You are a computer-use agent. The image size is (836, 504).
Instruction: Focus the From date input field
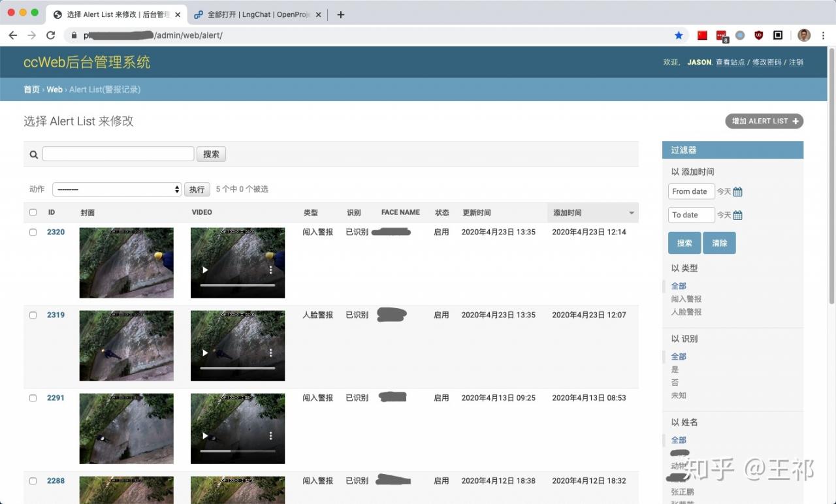[x=691, y=191]
